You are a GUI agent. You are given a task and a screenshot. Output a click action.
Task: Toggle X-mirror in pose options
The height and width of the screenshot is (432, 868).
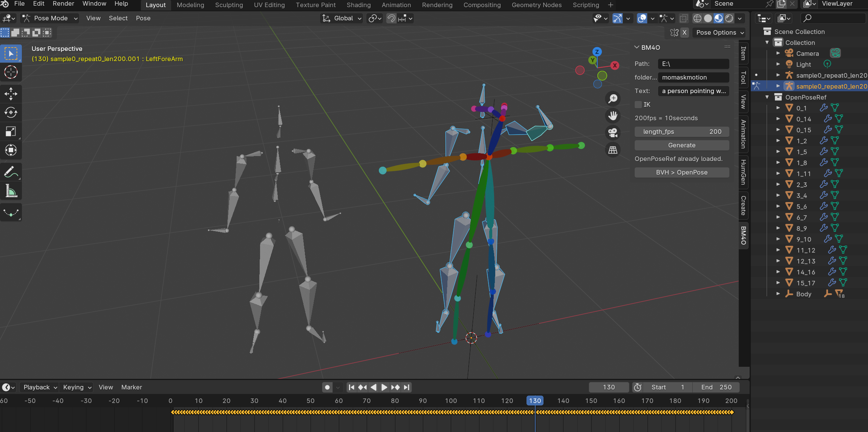[x=684, y=32]
